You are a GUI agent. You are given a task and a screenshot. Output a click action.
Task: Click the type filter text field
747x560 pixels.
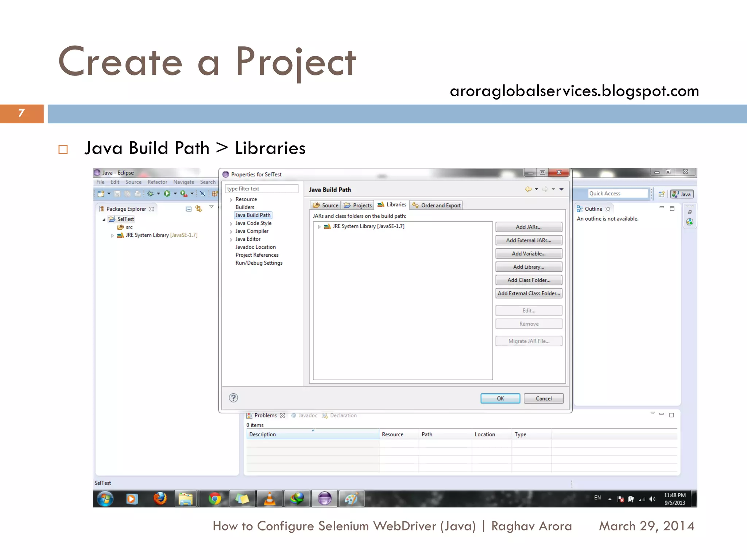262,188
